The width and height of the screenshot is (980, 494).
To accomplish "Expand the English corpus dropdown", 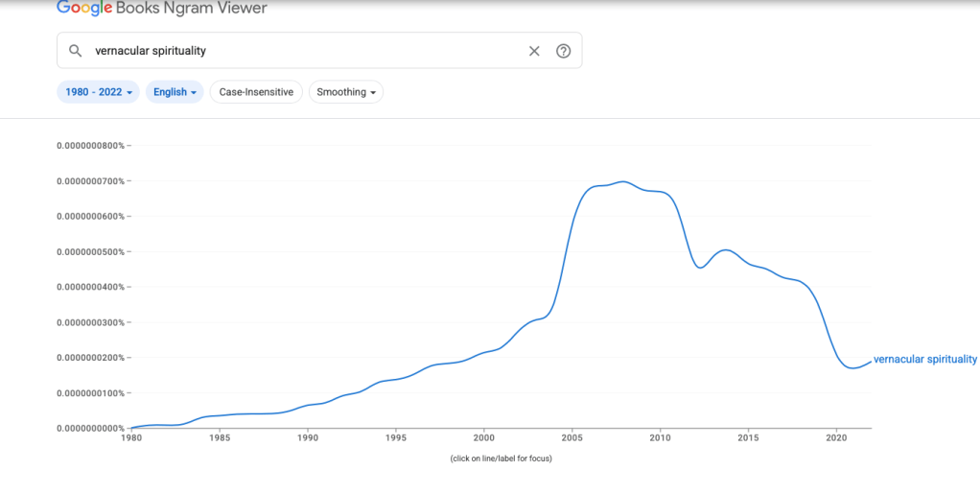I will (175, 92).
